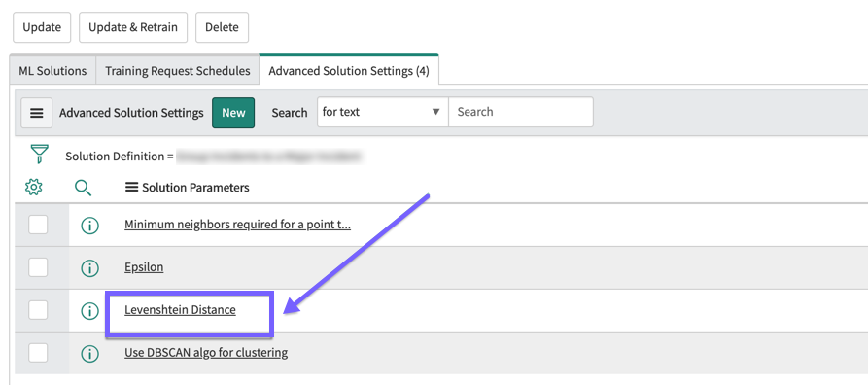This screenshot has width=868, height=385.
Task: Click the green New button
Action: point(233,113)
